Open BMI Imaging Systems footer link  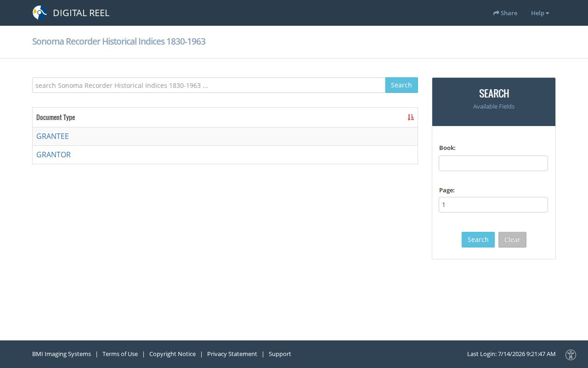(x=62, y=354)
